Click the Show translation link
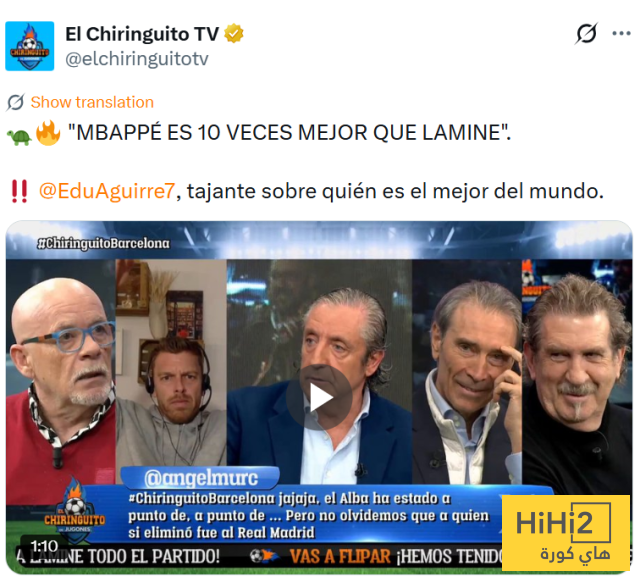640x582 pixels. 92,102
